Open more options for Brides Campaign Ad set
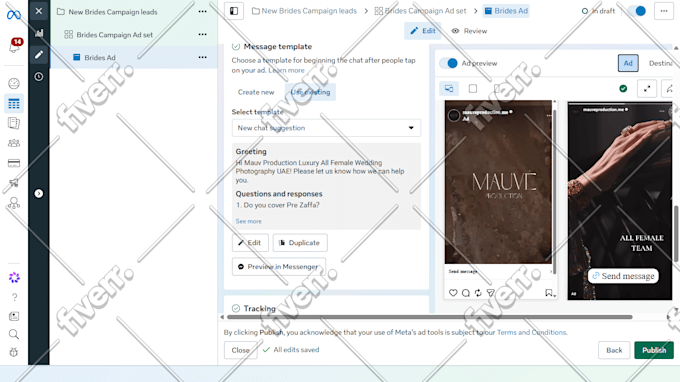Screen dimensions: 680x382 203,34
